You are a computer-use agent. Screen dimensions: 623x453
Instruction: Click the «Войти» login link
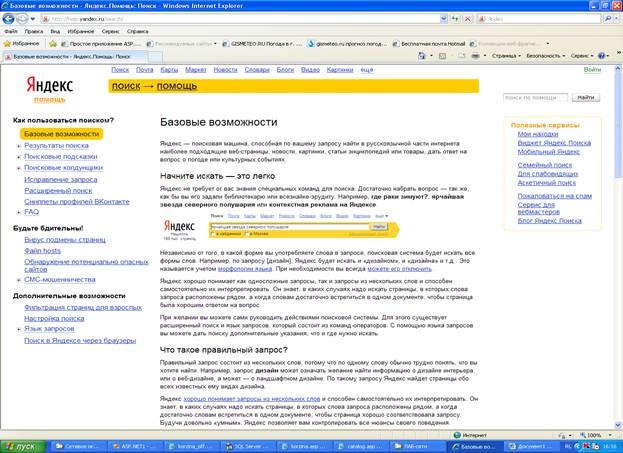tap(592, 70)
